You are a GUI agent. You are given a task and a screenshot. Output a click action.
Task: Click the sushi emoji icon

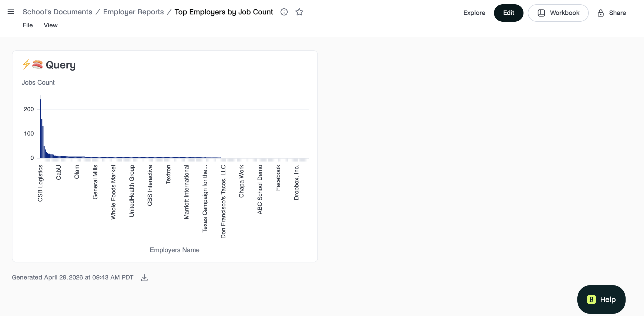(37, 65)
